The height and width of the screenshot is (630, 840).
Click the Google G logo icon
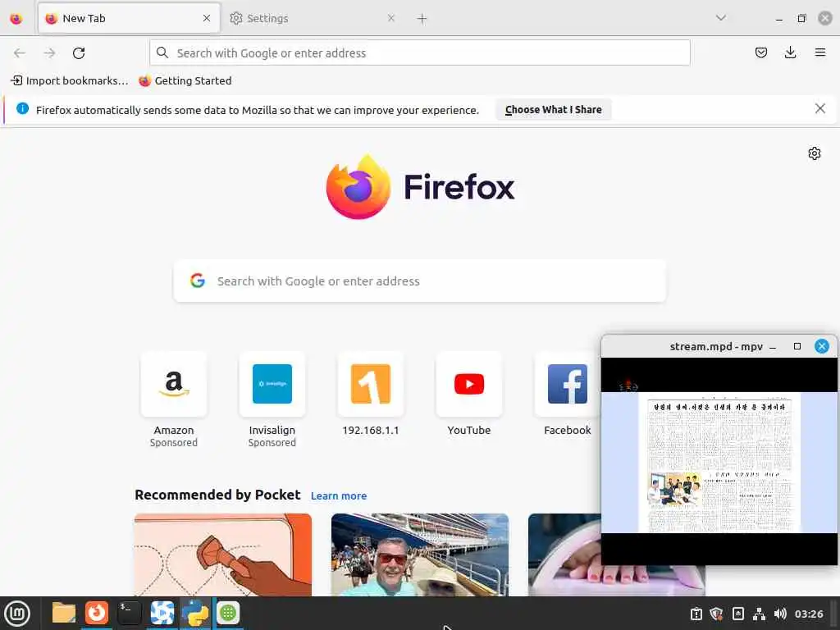pyautogui.click(x=198, y=281)
